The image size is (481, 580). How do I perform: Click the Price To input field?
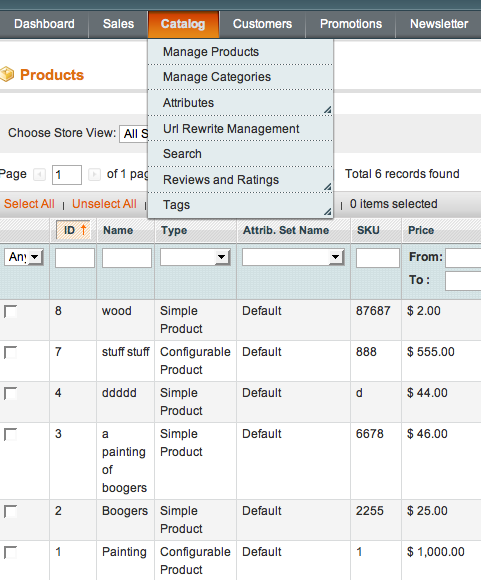point(463,281)
